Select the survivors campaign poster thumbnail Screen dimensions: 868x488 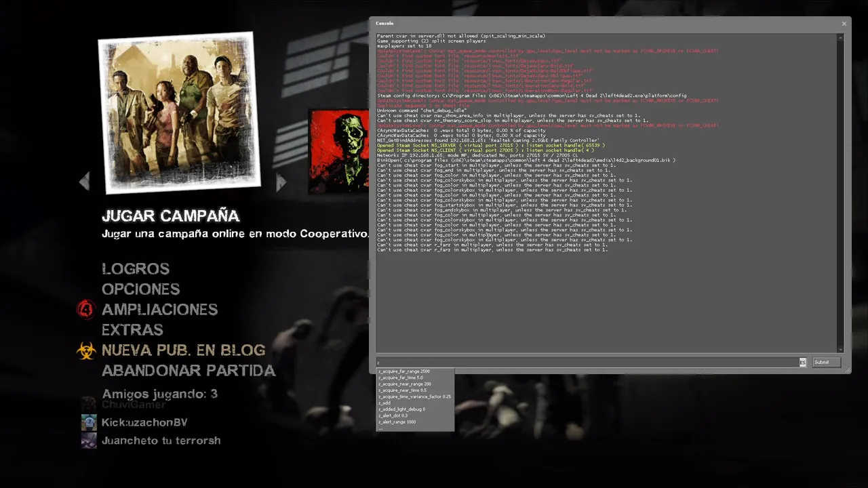click(179, 112)
